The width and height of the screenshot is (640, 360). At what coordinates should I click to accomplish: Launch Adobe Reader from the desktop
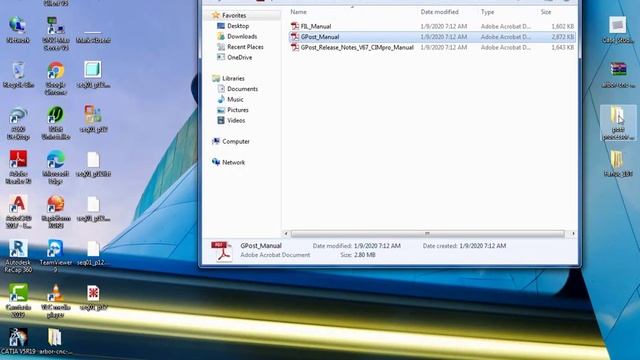pyautogui.click(x=18, y=167)
